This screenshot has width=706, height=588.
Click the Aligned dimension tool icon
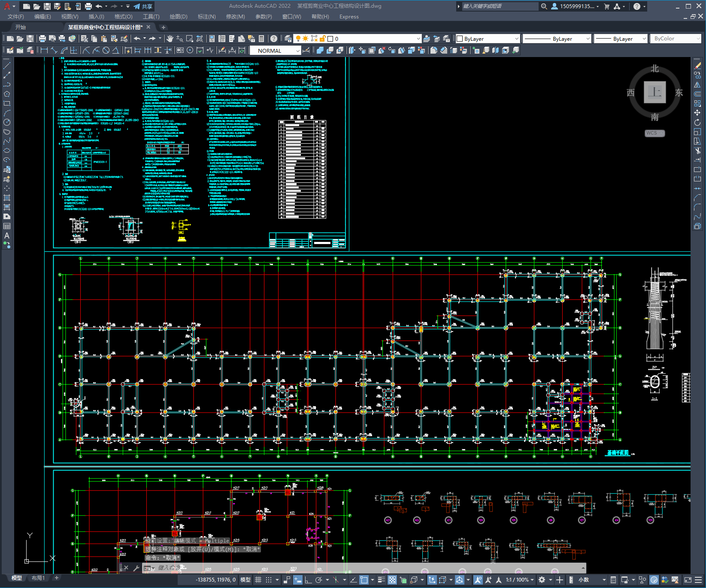(54, 51)
